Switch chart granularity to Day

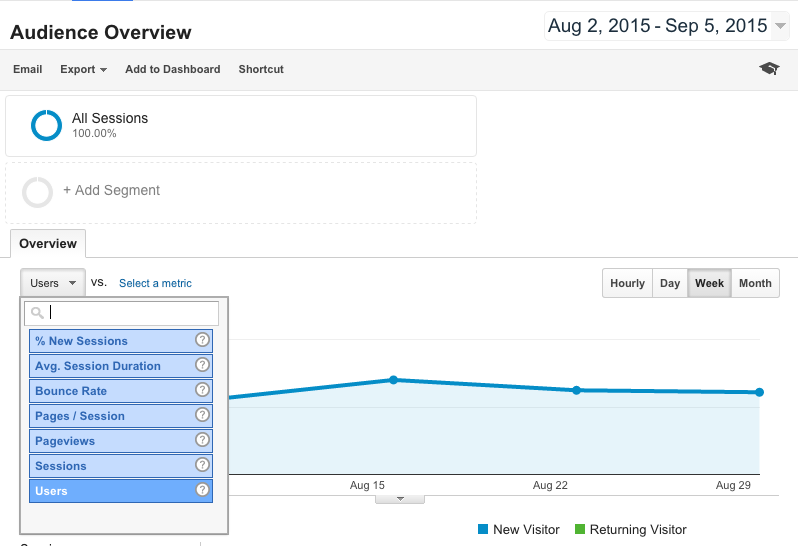click(x=670, y=283)
